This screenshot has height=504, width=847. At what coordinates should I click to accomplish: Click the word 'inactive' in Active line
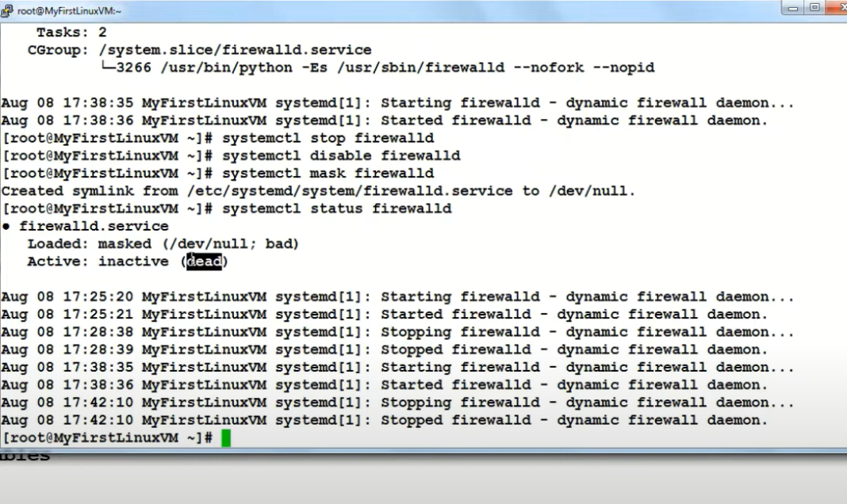pyautogui.click(x=133, y=262)
